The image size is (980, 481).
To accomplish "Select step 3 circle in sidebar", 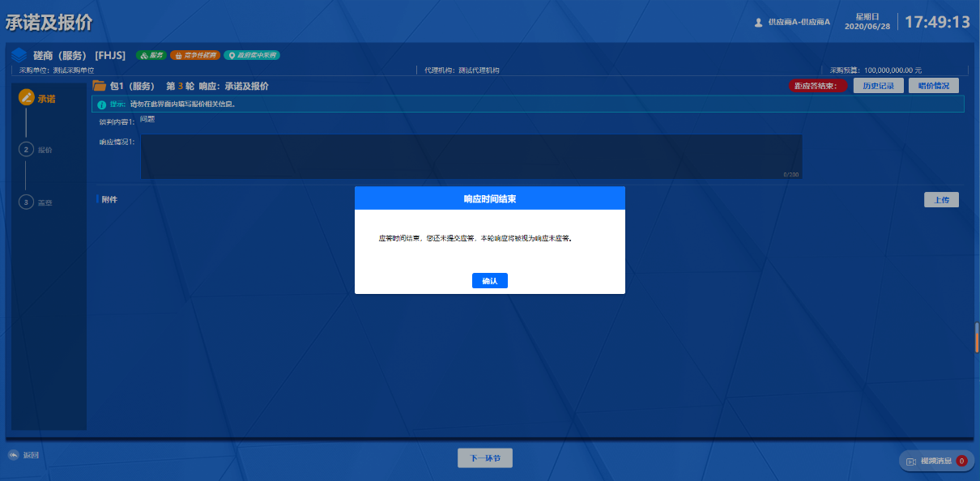I will (26, 202).
